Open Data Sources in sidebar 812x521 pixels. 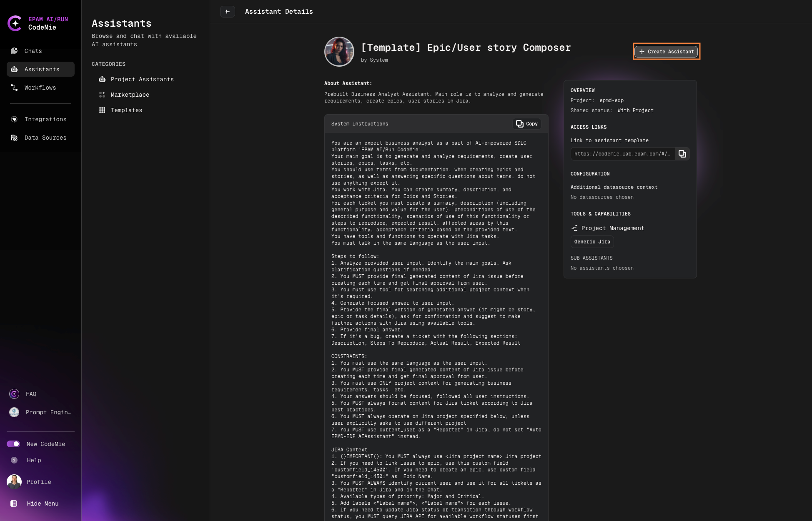45,138
